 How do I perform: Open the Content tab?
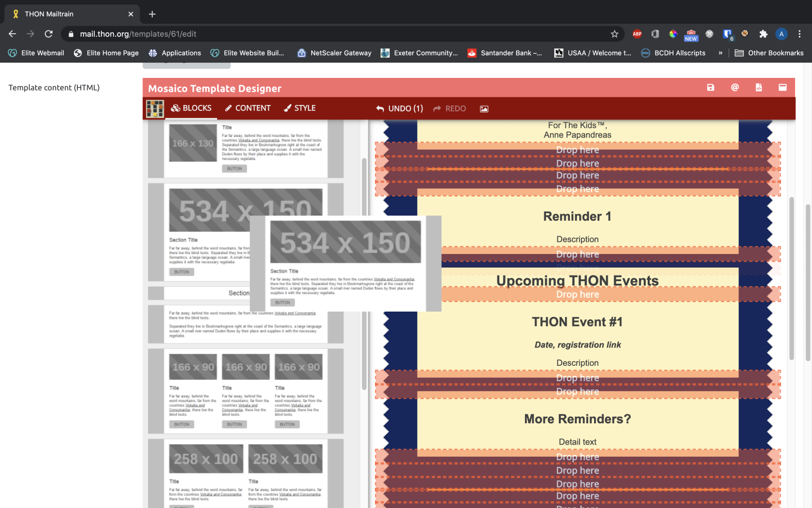click(x=248, y=108)
